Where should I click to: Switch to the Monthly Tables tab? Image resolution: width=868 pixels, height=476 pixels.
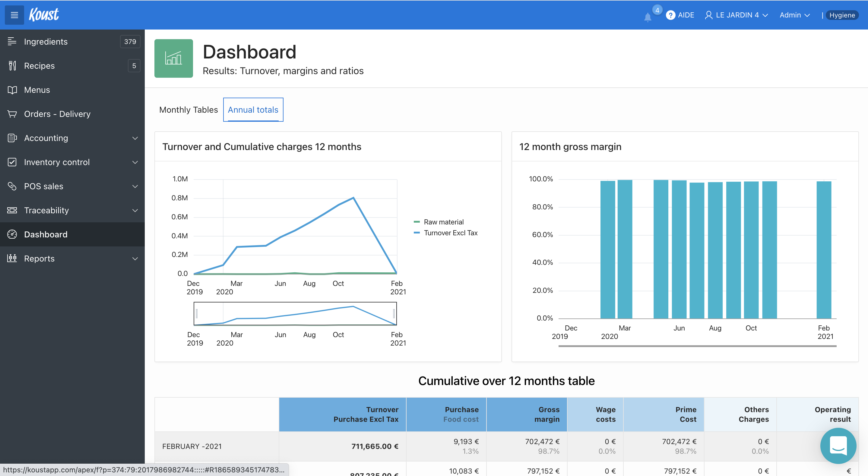[x=188, y=110]
